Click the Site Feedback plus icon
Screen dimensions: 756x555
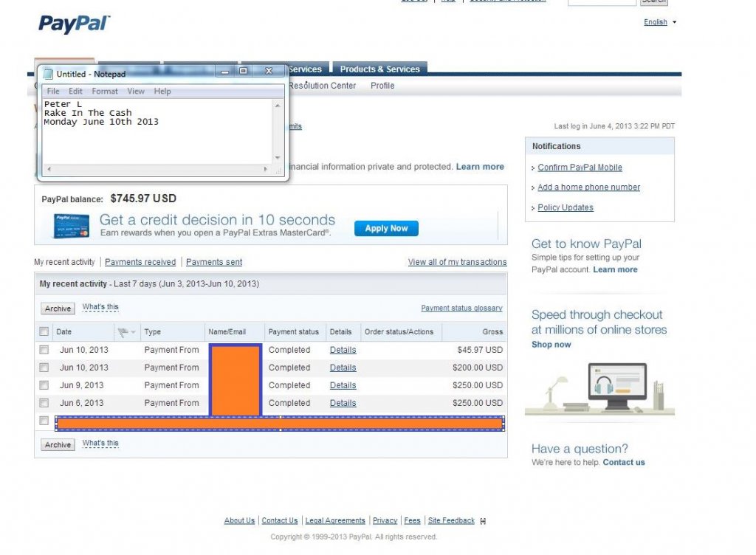pyautogui.click(x=483, y=521)
